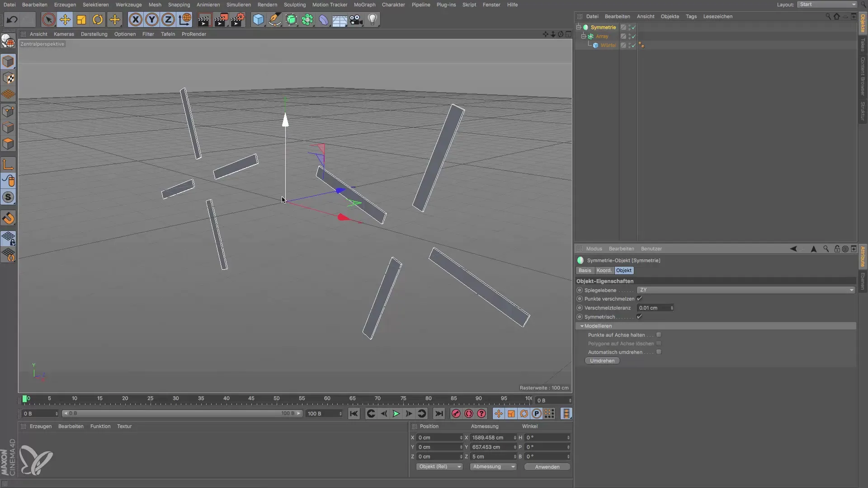The width and height of the screenshot is (868, 488).
Task: Enable Points mode
Action: point(8,111)
